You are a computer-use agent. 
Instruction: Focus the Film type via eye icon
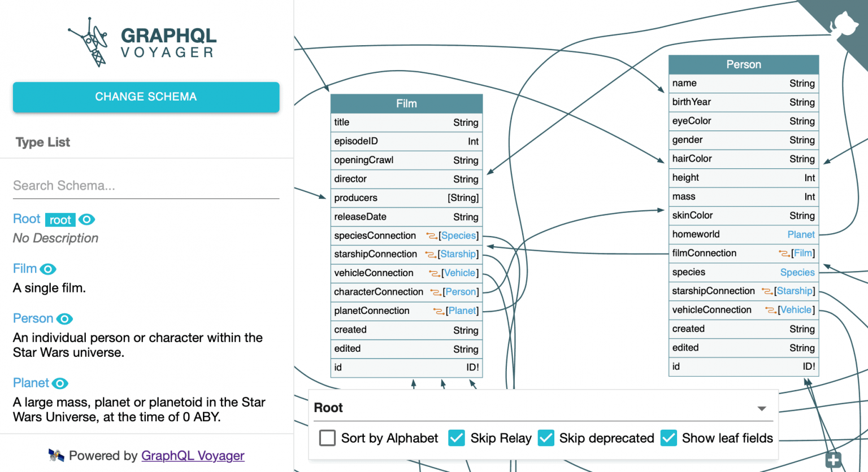(48, 269)
